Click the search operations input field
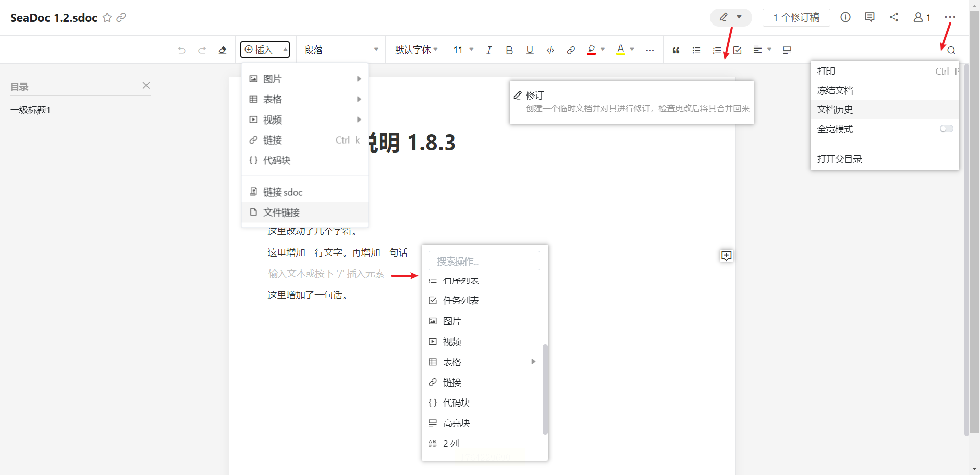This screenshot has height=475, width=980. [x=484, y=261]
